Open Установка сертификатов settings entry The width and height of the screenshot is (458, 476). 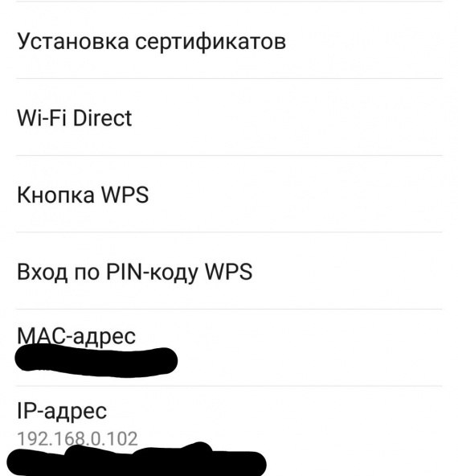[229, 40]
